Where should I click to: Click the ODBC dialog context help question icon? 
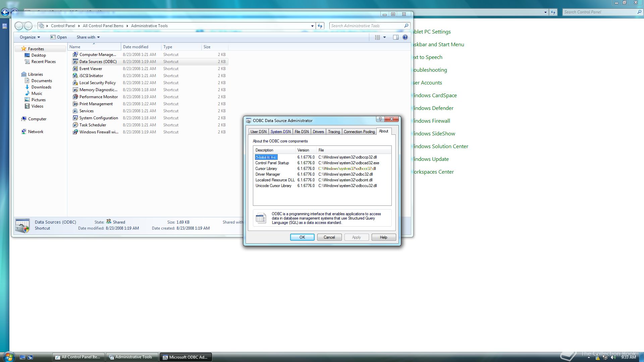380,119
